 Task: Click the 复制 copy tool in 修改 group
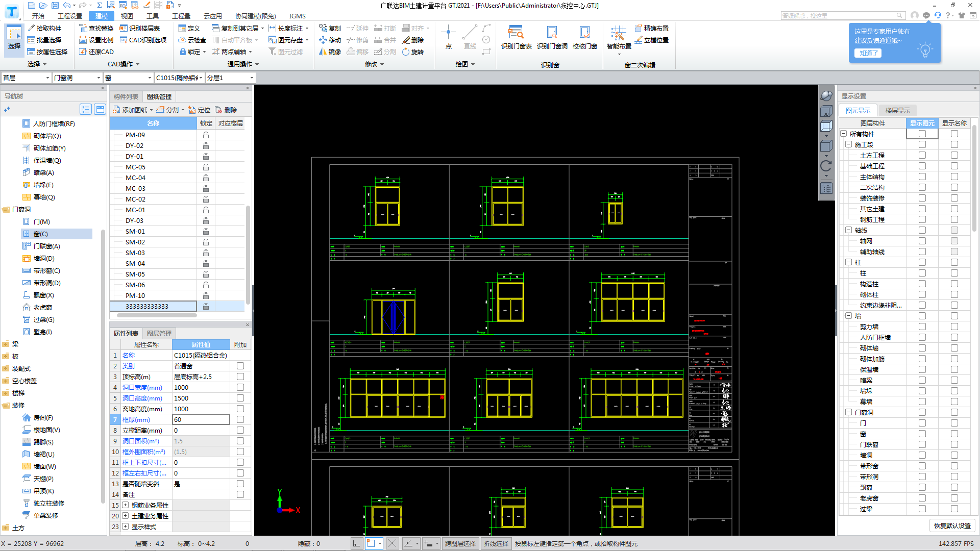pyautogui.click(x=330, y=28)
